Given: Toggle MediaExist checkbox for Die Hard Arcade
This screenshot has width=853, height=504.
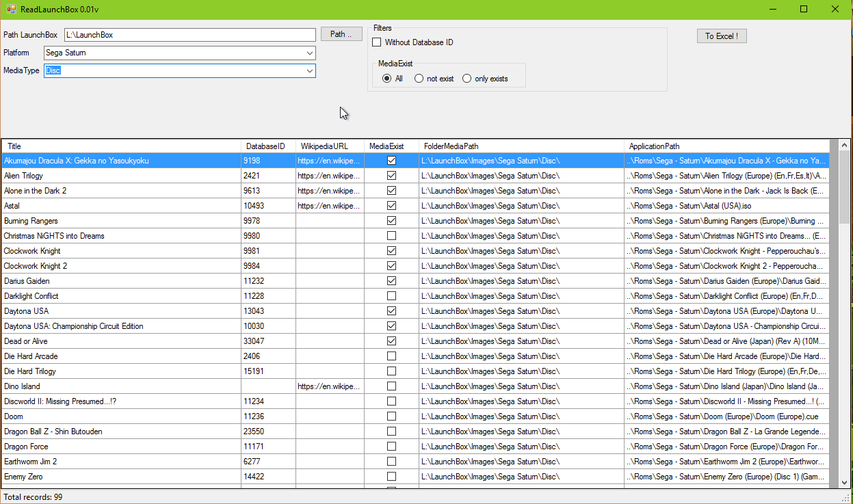Looking at the screenshot, I should coord(392,356).
